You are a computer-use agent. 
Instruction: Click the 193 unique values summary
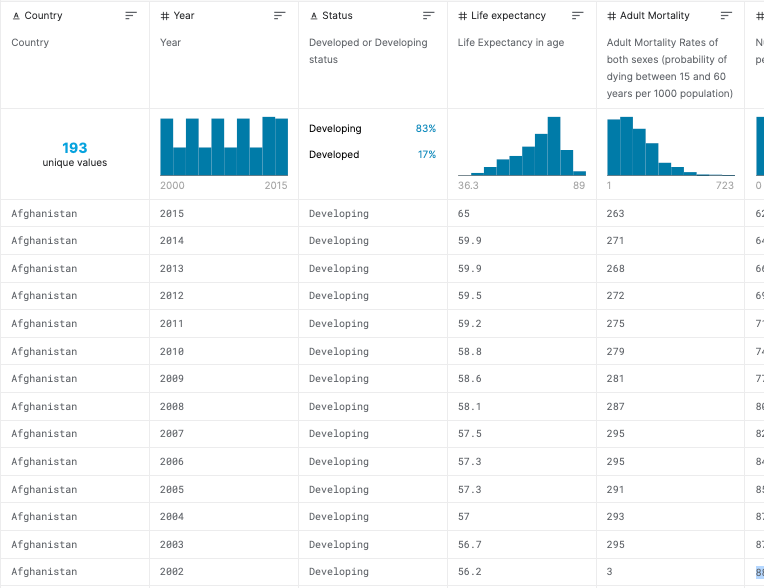pyautogui.click(x=75, y=154)
